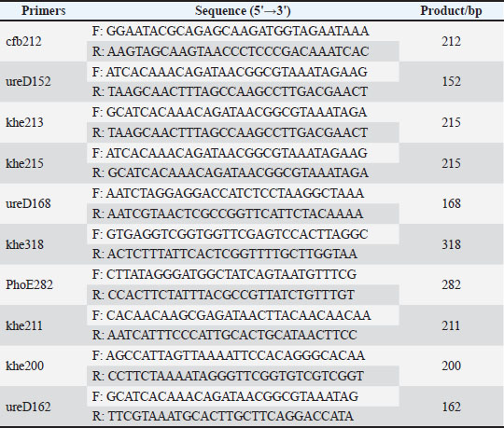Click the Primers column header
This screenshot has height=428, width=504.
[x=43, y=11]
